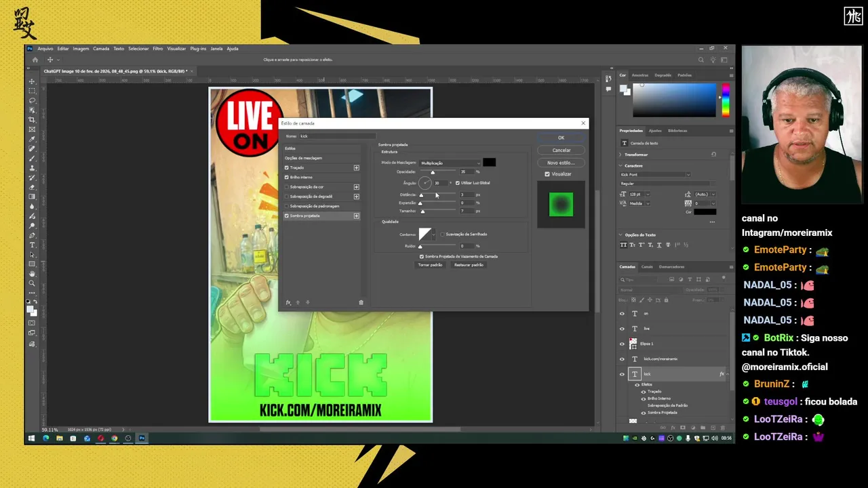Delete effect with trash icon in dialog
This screenshot has height=488, width=868.
pyautogui.click(x=361, y=302)
